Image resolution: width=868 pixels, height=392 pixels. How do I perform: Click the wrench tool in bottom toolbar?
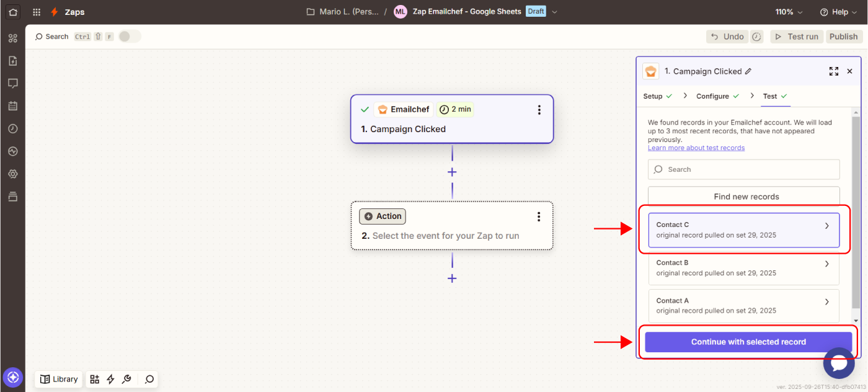126,379
